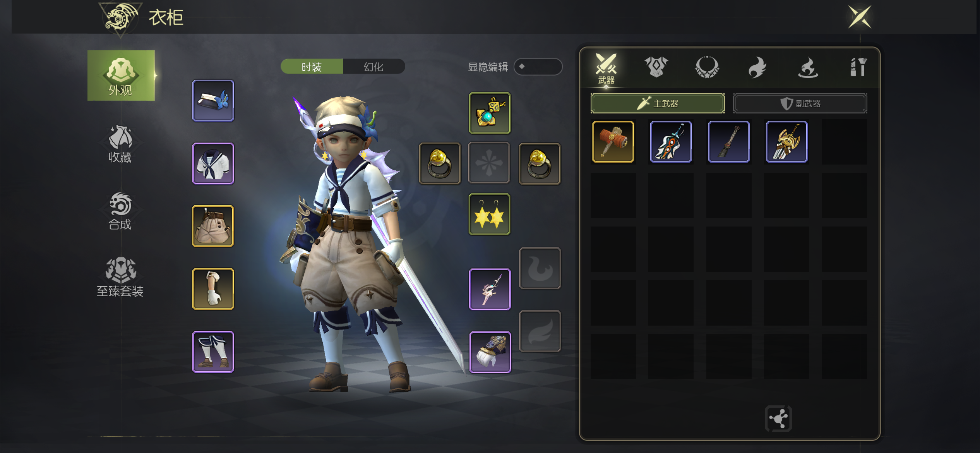Switch to the 幻化 tab
Viewport: 980px width, 453px height.
point(373,67)
